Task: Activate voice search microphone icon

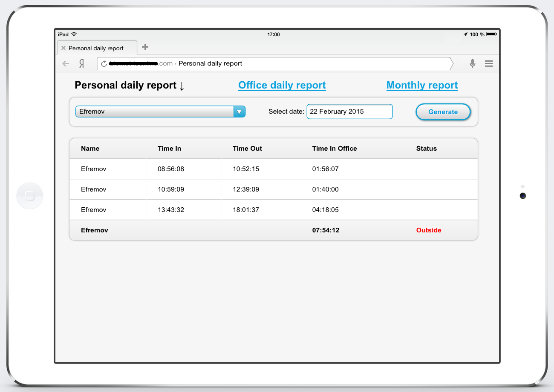Action: pyautogui.click(x=473, y=64)
